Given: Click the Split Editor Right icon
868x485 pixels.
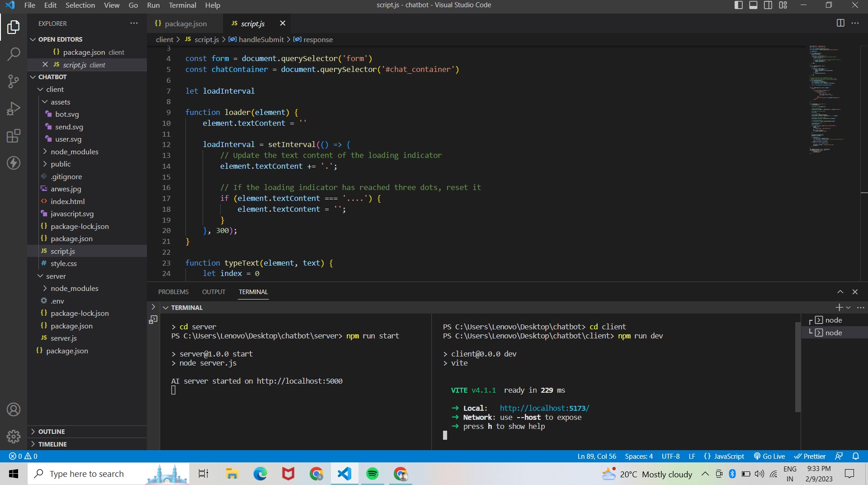Looking at the screenshot, I should (x=840, y=23).
